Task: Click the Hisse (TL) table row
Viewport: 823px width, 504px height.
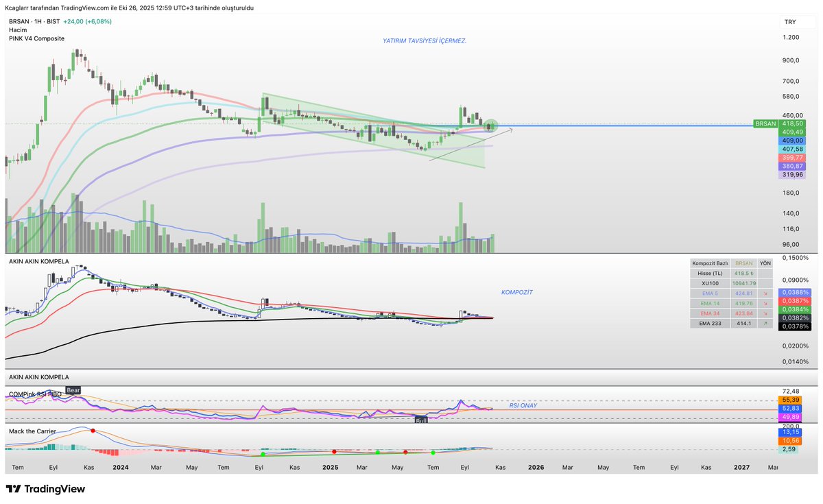Action: [731, 273]
